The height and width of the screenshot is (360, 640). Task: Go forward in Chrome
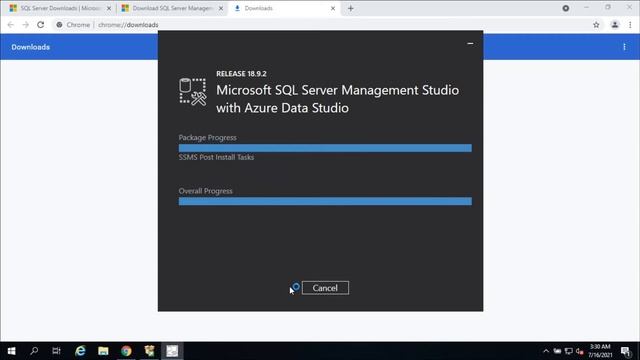pyautogui.click(x=25, y=25)
